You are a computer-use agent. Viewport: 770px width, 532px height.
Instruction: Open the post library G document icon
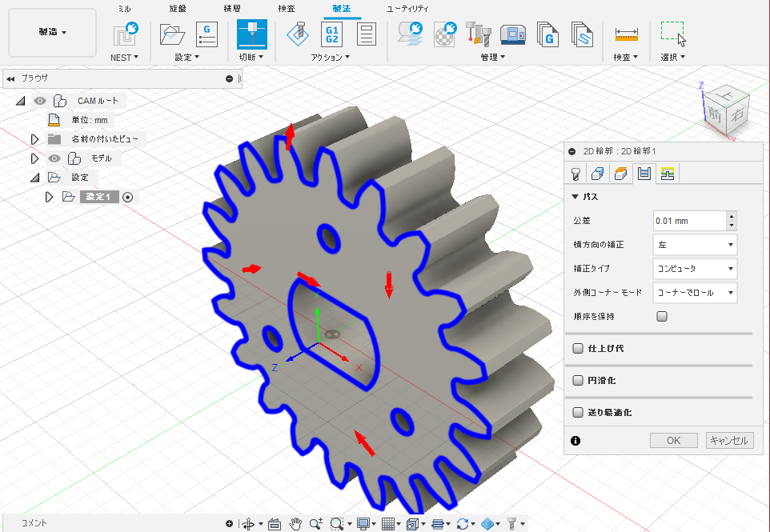547,34
